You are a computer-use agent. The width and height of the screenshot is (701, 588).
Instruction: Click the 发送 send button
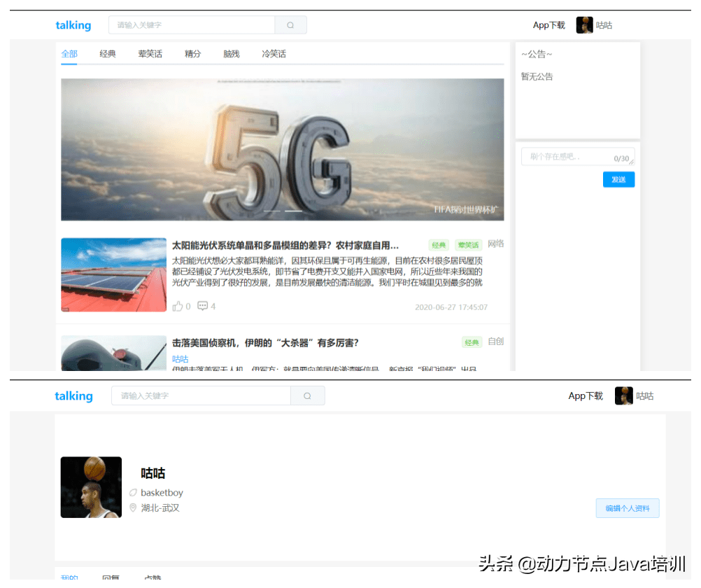(x=618, y=179)
